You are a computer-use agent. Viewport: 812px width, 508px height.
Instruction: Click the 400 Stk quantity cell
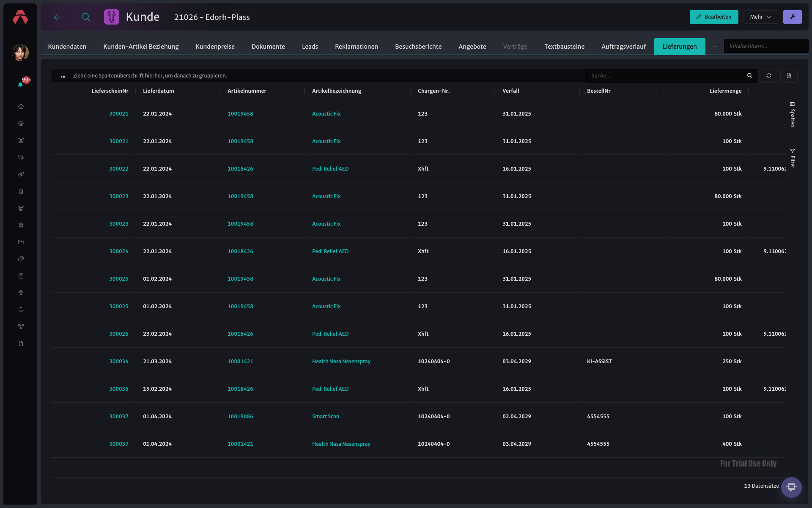[732, 444]
